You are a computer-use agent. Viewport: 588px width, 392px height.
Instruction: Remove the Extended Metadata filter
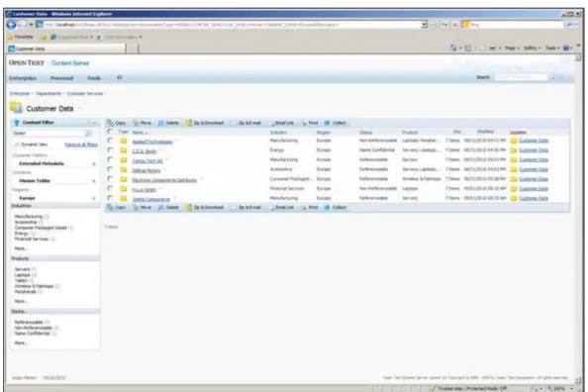coord(94,164)
